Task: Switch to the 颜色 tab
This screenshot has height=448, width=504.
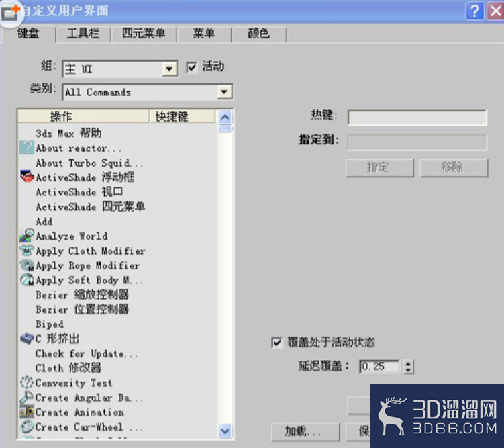Action: [259, 33]
